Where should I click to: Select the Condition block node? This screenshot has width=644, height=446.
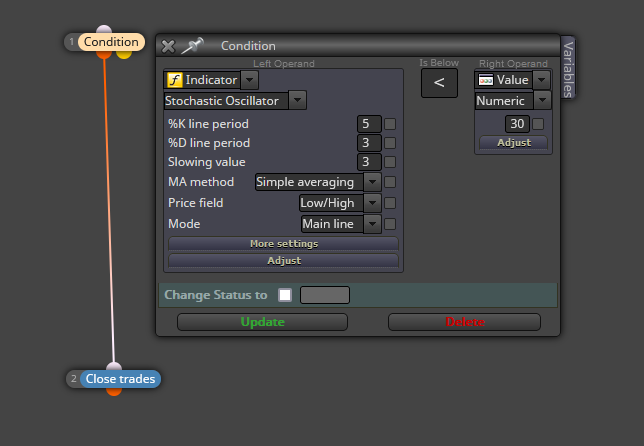click(111, 42)
